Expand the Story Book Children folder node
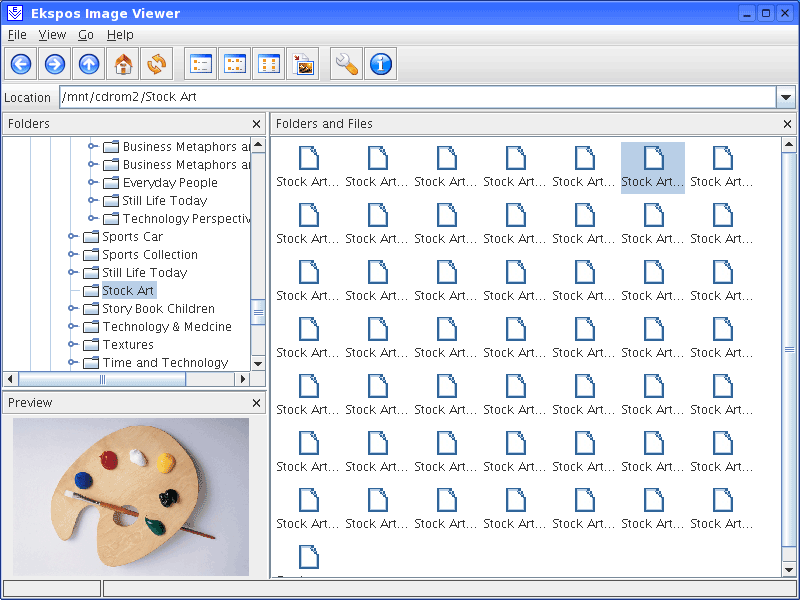This screenshot has width=800, height=600. click(73, 309)
